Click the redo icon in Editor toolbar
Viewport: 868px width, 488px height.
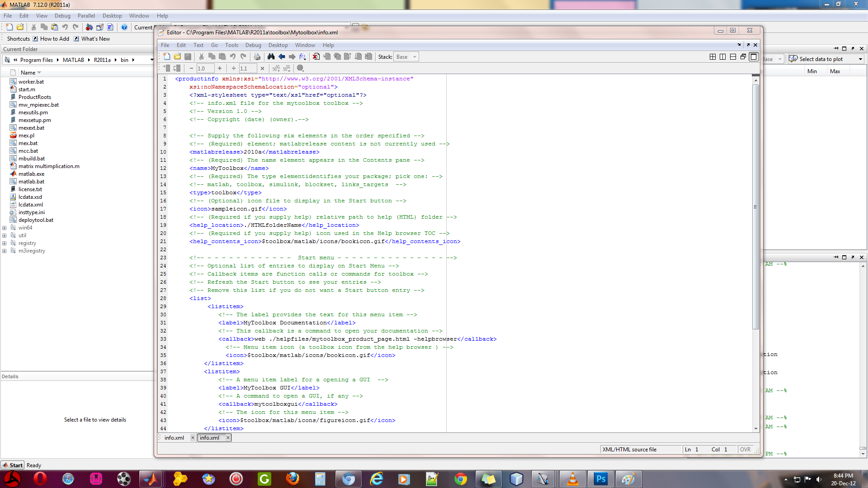click(x=243, y=56)
